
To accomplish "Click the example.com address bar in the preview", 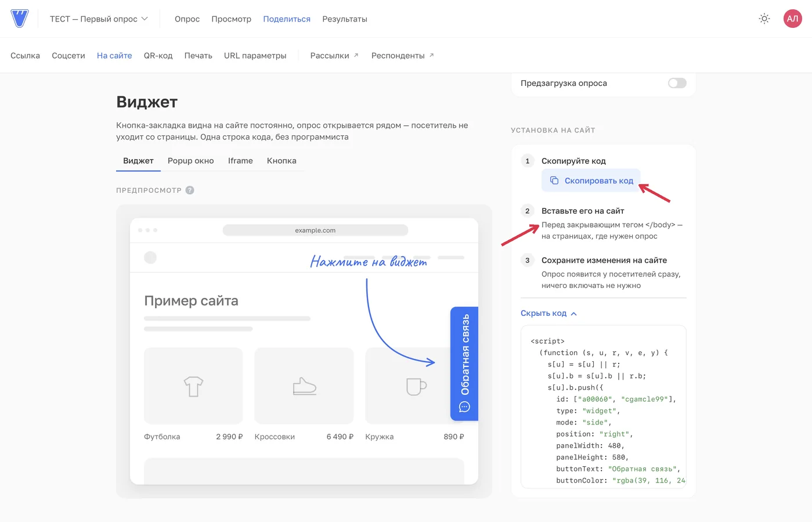I will click(315, 231).
